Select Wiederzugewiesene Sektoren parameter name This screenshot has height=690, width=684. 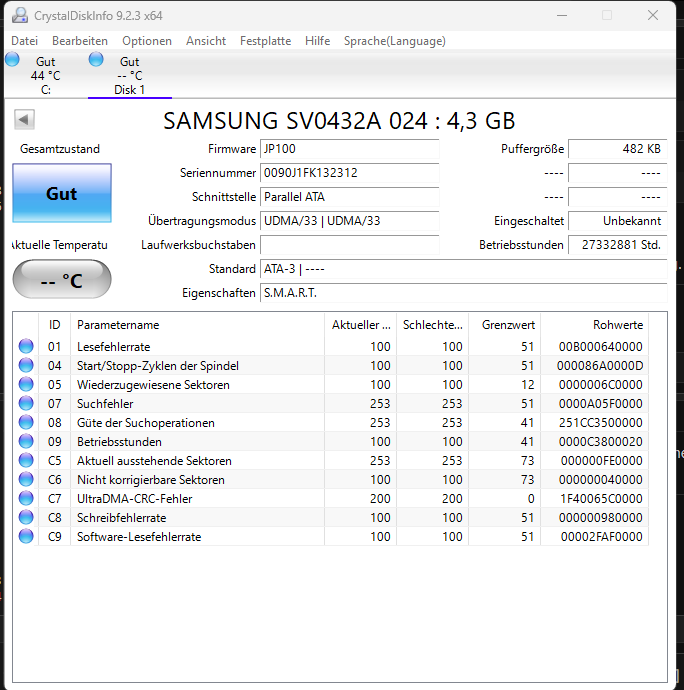click(x=153, y=385)
